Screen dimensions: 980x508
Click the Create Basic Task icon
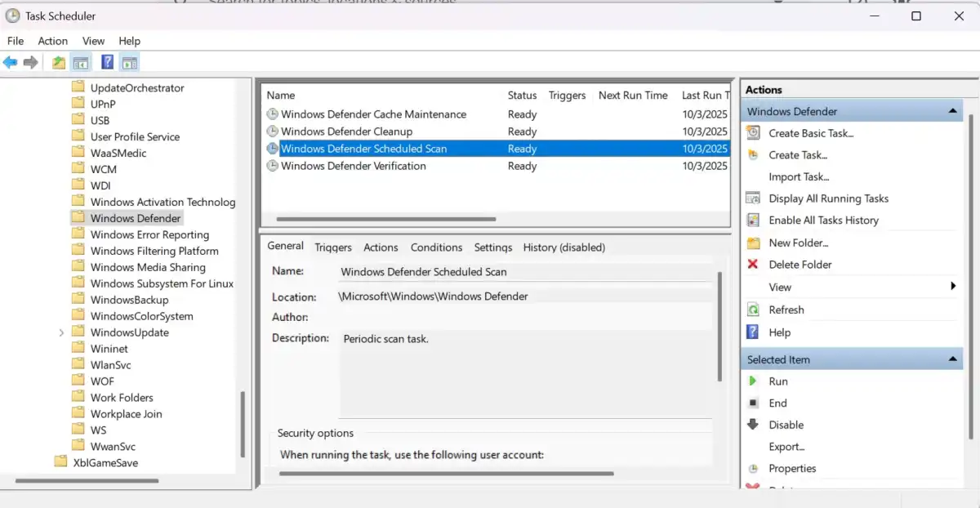pos(753,133)
